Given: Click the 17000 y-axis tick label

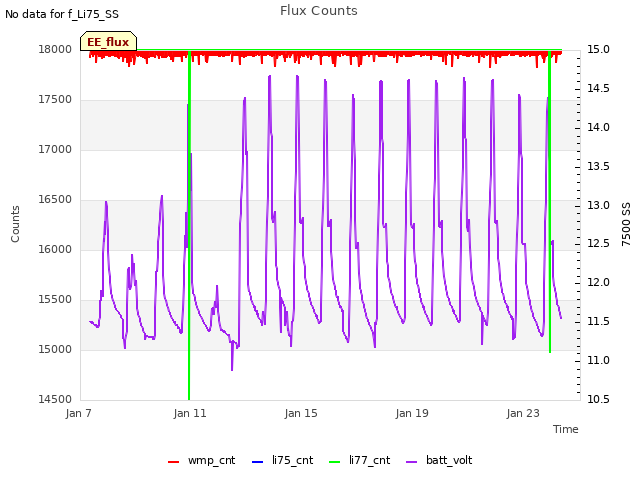Looking at the screenshot, I should click(x=55, y=150).
